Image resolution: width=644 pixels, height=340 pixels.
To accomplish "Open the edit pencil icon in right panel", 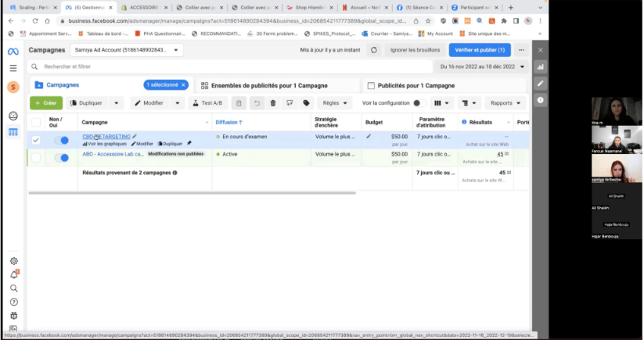I will (x=541, y=84).
